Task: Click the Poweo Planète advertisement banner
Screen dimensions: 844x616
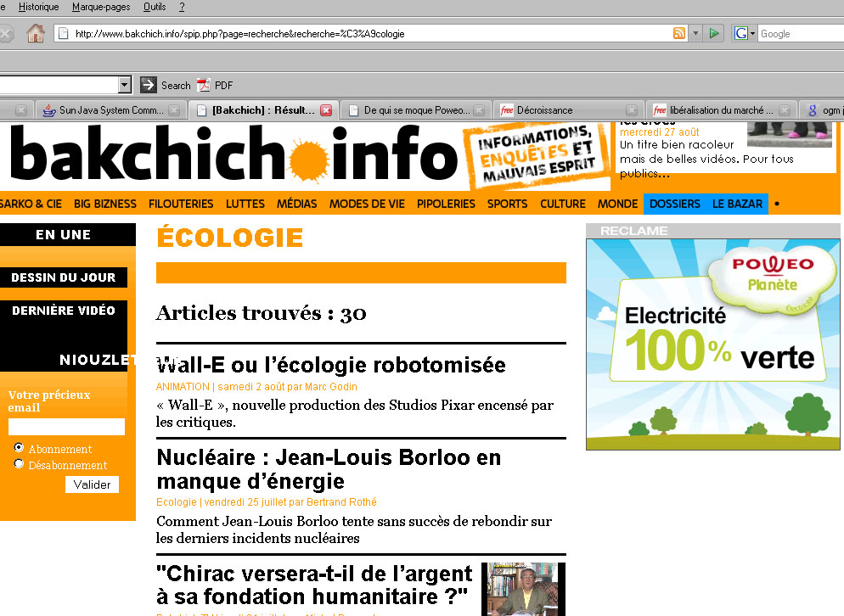Action: [x=712, y=344]
